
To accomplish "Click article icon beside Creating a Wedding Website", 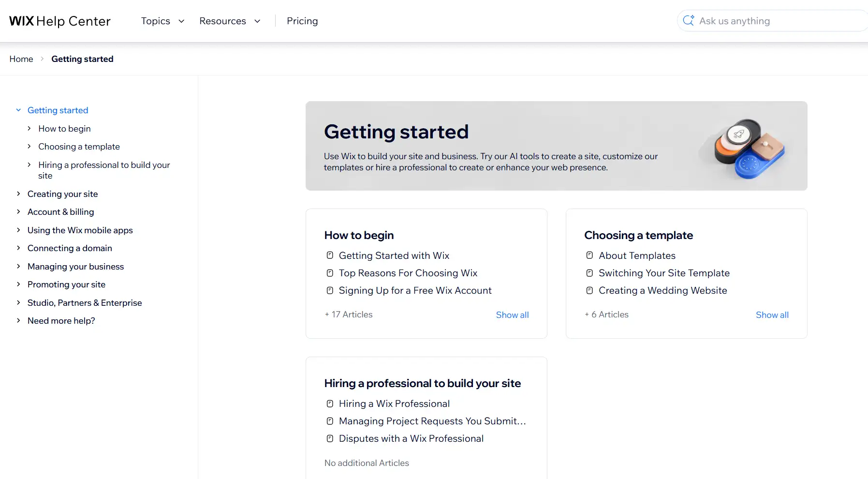I will 589,290.
